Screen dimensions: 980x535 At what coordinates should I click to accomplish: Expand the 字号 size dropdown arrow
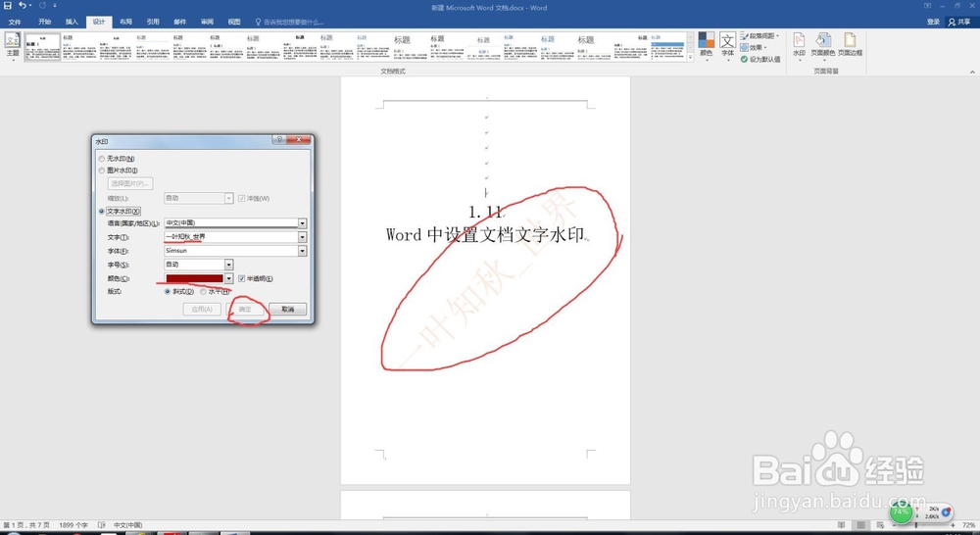(228, 265)
